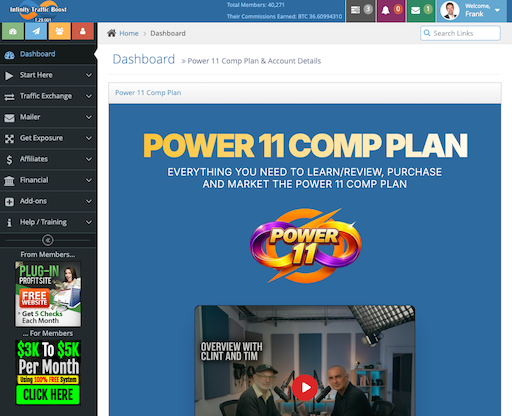Open the server tasks icon with badge 3
Viewport: 512px width, 416px height.
click(361, 11)
